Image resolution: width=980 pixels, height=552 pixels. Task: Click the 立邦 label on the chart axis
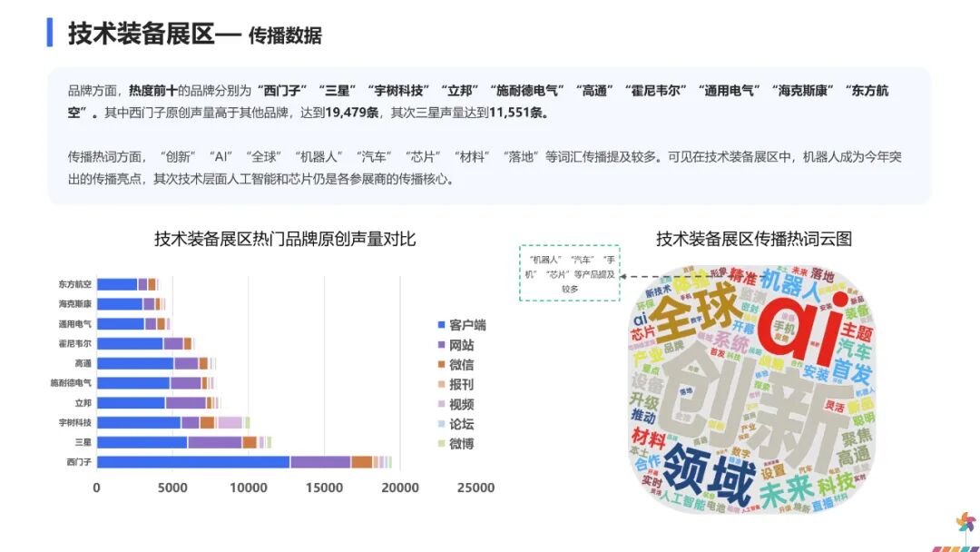tap(83, 402)
